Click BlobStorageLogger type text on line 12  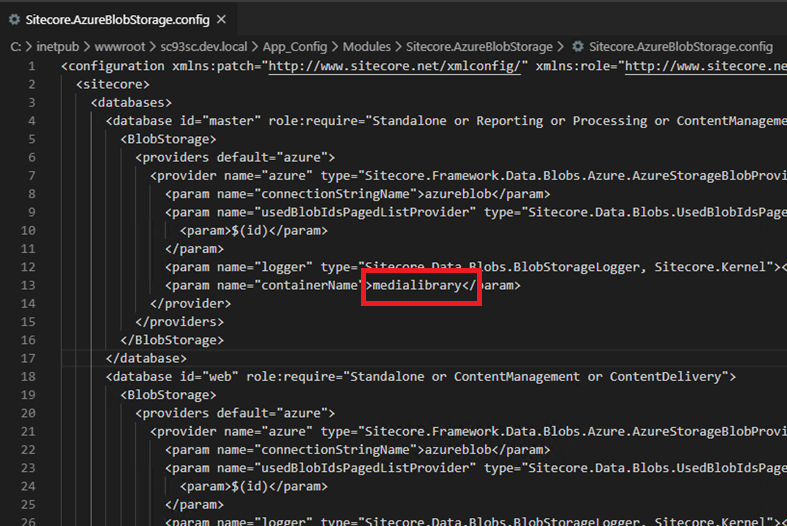point(576,267)
